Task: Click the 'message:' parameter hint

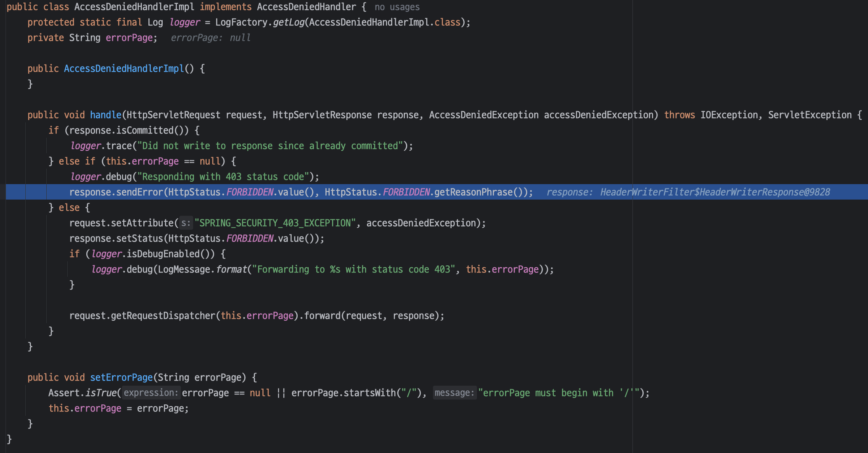Action: point(454,393)
